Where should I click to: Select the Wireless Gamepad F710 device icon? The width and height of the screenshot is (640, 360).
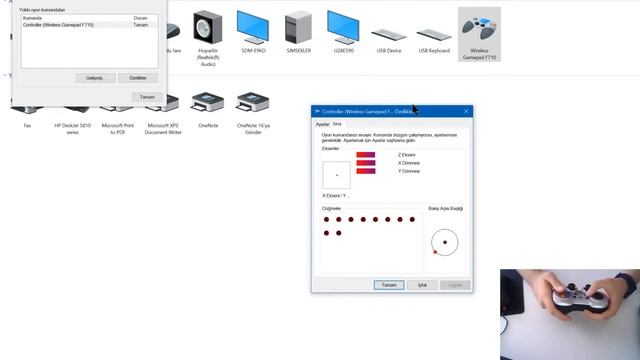(479, 29)
